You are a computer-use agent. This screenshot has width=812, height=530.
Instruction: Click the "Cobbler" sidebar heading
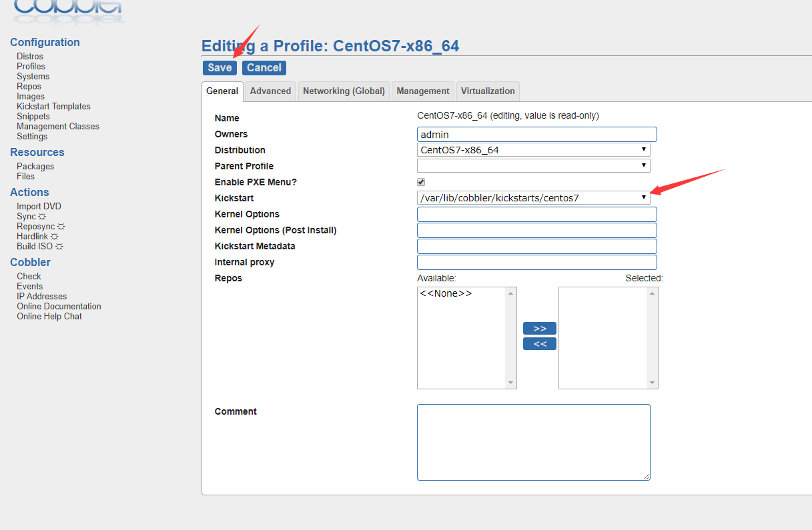point(30,262)
